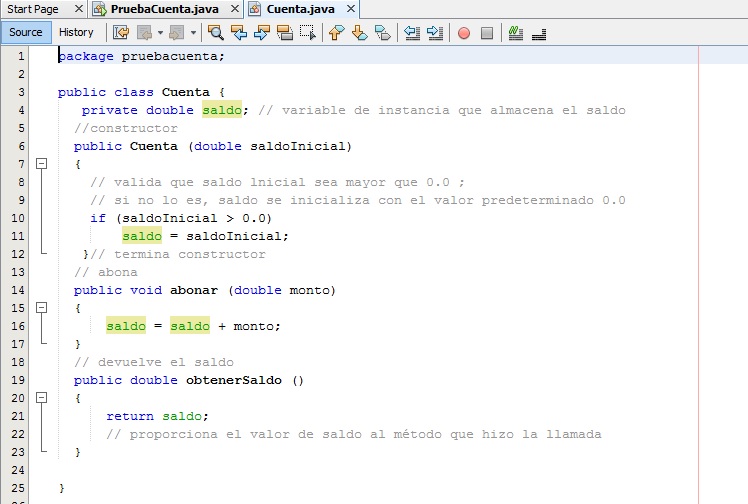Jump to Previous Bookmark

tap(336, 32)
